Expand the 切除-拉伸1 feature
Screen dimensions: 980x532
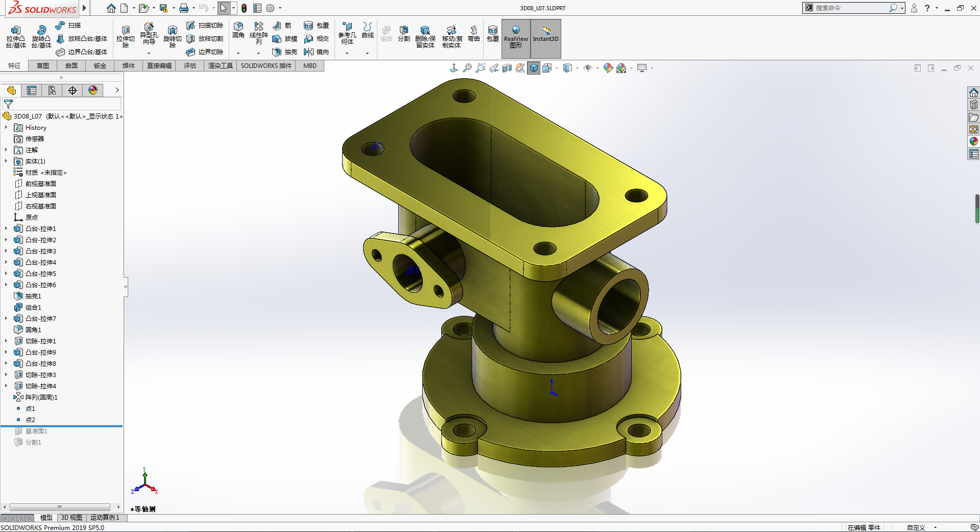pos(6,341)
